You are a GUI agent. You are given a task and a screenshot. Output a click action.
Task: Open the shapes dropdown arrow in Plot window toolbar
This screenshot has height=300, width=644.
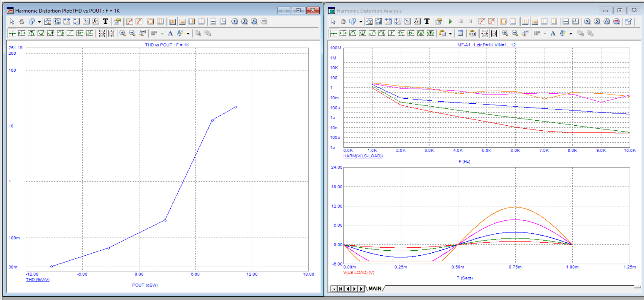(x=39, y=22)
